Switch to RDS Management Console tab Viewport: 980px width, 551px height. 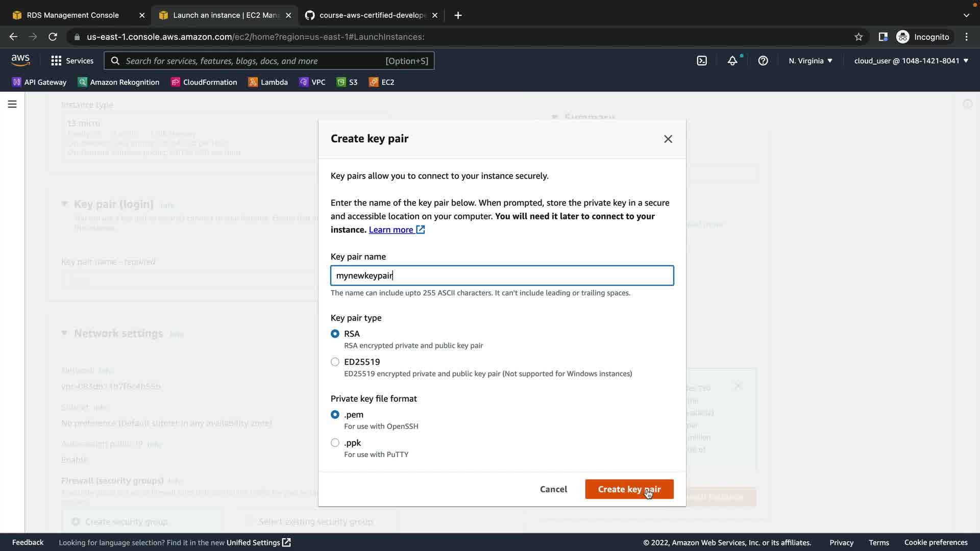point(73,15)
